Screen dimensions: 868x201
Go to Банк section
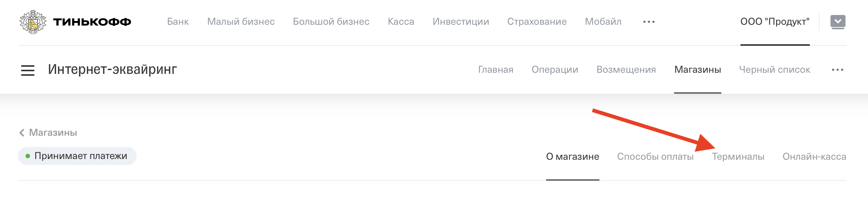click(178, 22)
